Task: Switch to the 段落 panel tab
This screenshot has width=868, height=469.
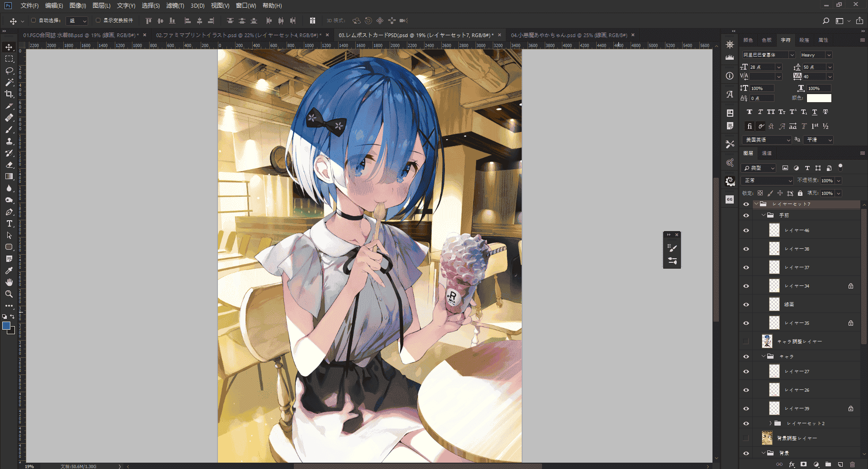Action: point(804,40)
